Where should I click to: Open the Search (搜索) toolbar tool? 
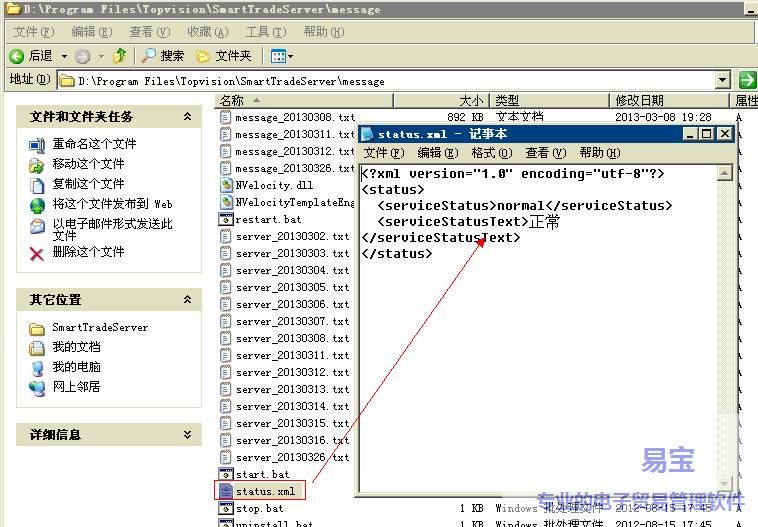tap(163, 56)
